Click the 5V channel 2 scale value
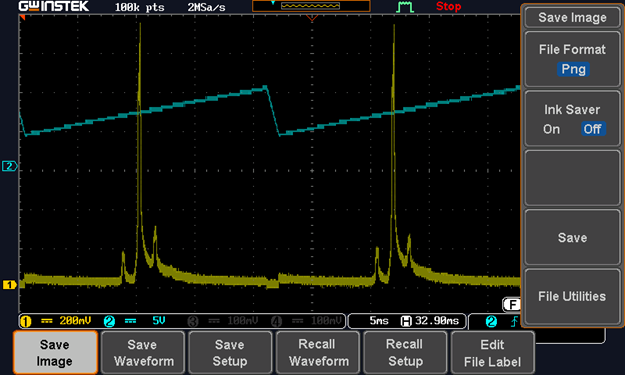Image resolution: width=625 pixels, height=375 pixels. [159, 320]
